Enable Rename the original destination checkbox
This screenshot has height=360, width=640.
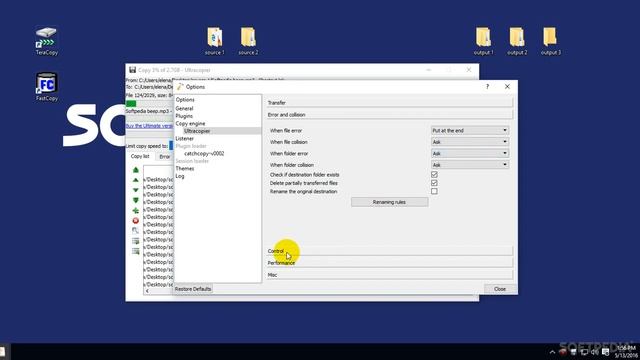tap(434, 191)
